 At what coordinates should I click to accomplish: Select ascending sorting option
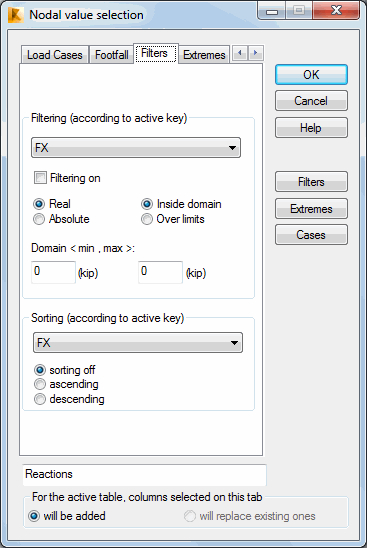click(40, 384)
